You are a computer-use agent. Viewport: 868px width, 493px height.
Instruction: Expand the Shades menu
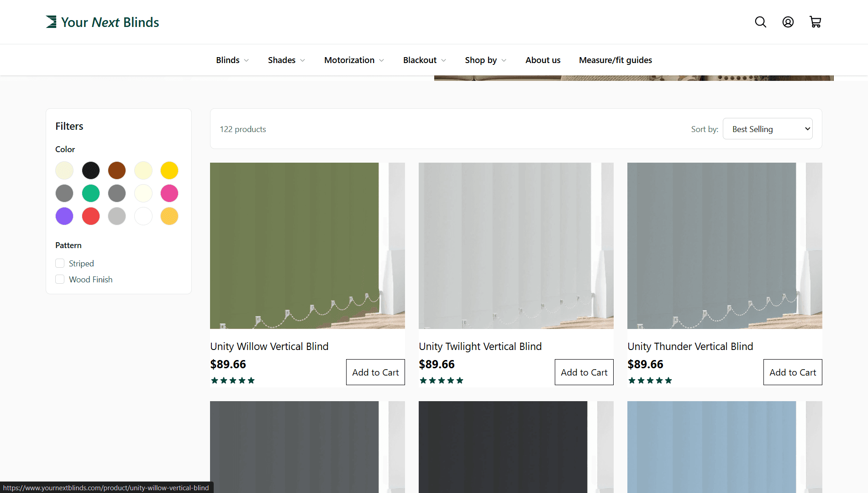click(286, 60)
